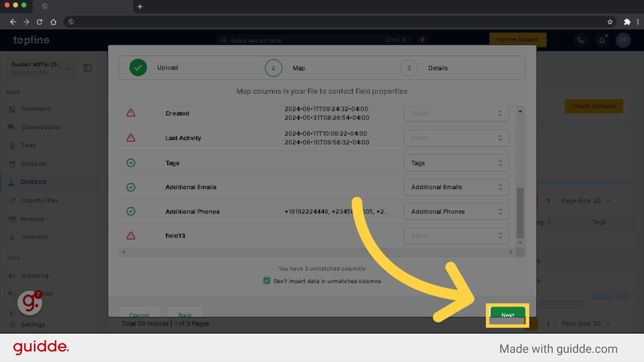The width and height of the screenshot is (644, 362).
Task: Click the warning triangle icon next to field13
Action: (x=131, y=236)
